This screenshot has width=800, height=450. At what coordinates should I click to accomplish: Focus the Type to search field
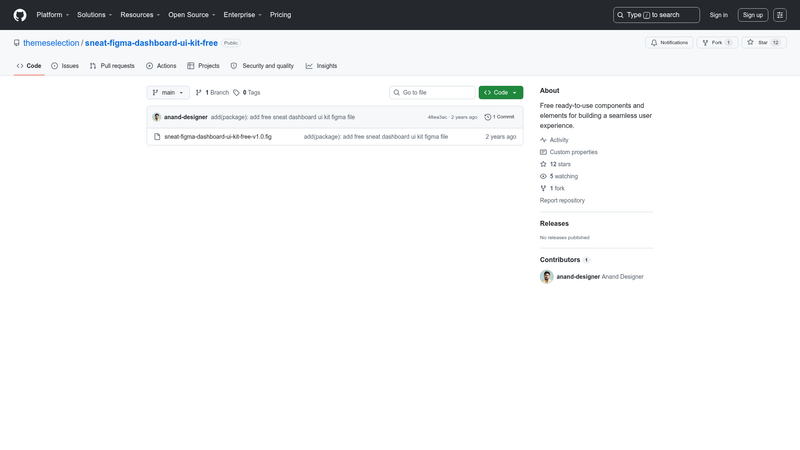[x=656, y=15]
